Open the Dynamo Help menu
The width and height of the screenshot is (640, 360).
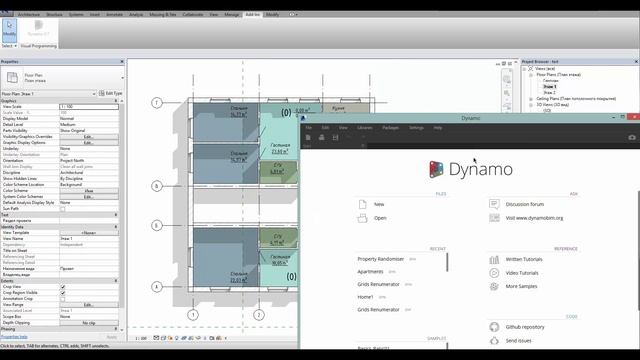[438, 128]
